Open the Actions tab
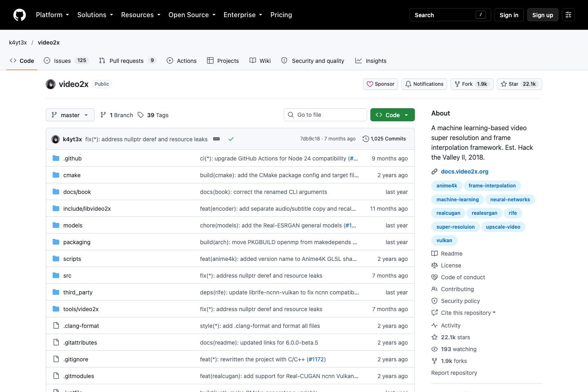Viewport: 588px width, 392px height. click(x=182, y=61)
